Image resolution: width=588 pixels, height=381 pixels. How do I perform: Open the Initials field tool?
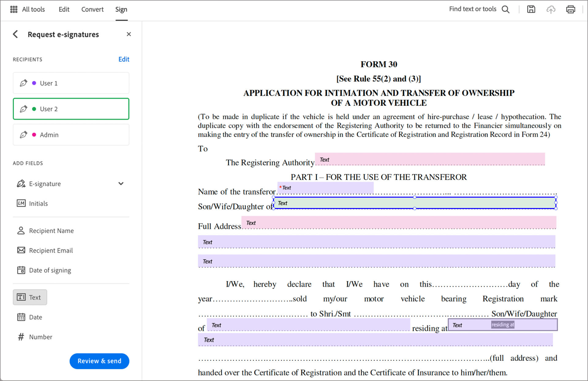[x=38, y=203]
